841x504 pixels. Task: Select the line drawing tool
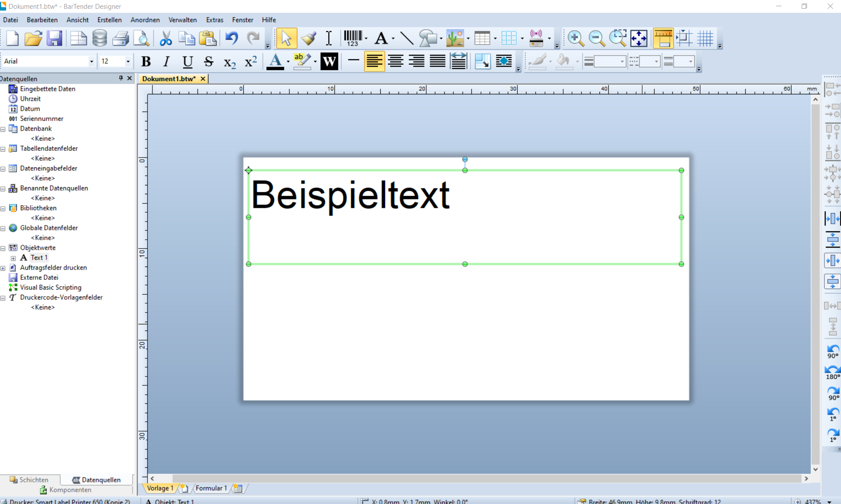pyautogui.click(x=406, y=38)
